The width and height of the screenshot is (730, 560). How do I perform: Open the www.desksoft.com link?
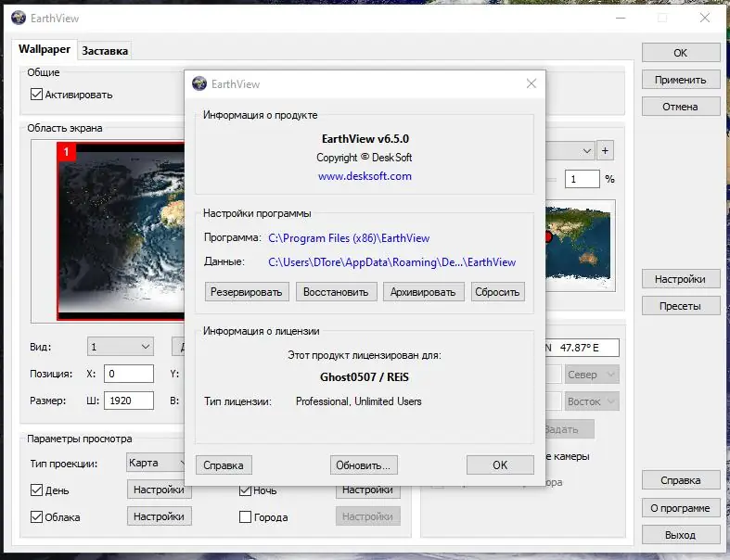click(x=365, y=176)
